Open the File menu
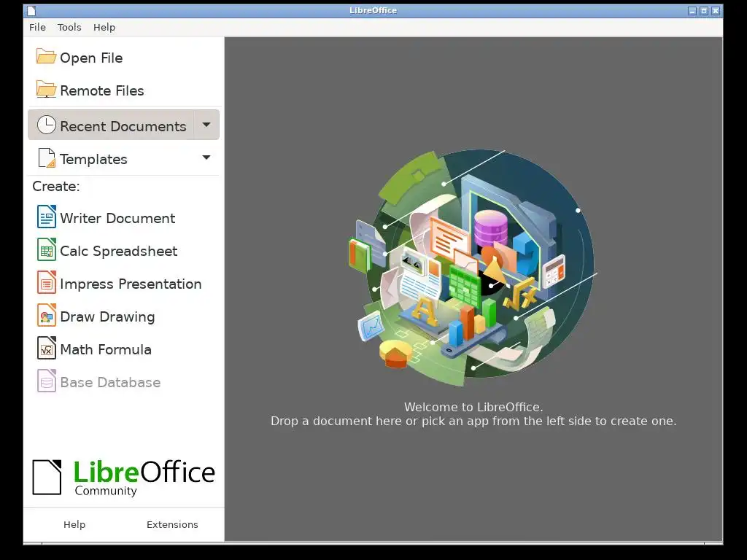The width and height of the screenshot is (747, 560). click(37, 27)
